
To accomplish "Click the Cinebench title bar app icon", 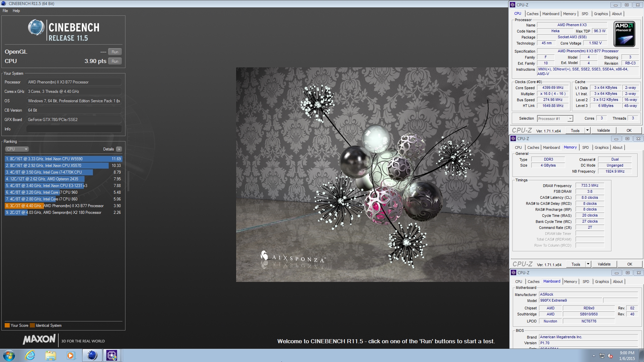I will click(x=4, y=3).
